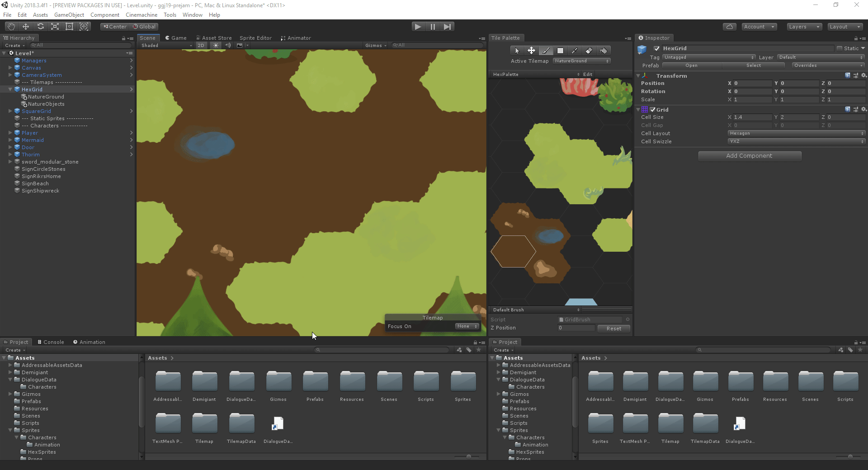This screenshot has width=868, height=470.
Task: Toggle 2D view mode in Scene view
Action: point(201,45)
